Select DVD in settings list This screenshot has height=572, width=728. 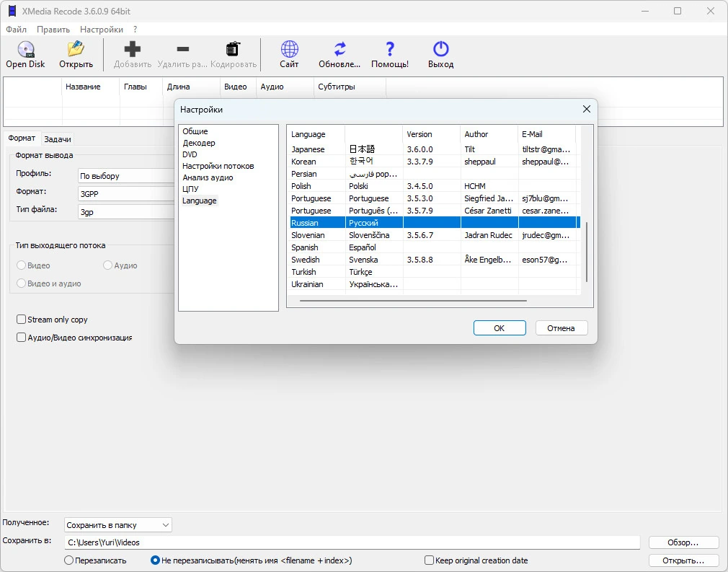coord(190,154)
